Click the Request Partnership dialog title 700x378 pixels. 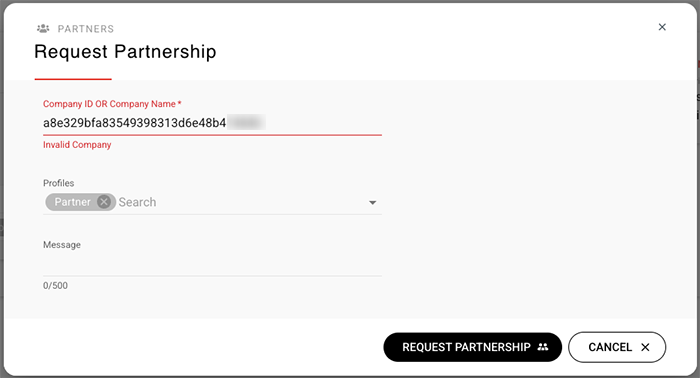pos(125,52)
